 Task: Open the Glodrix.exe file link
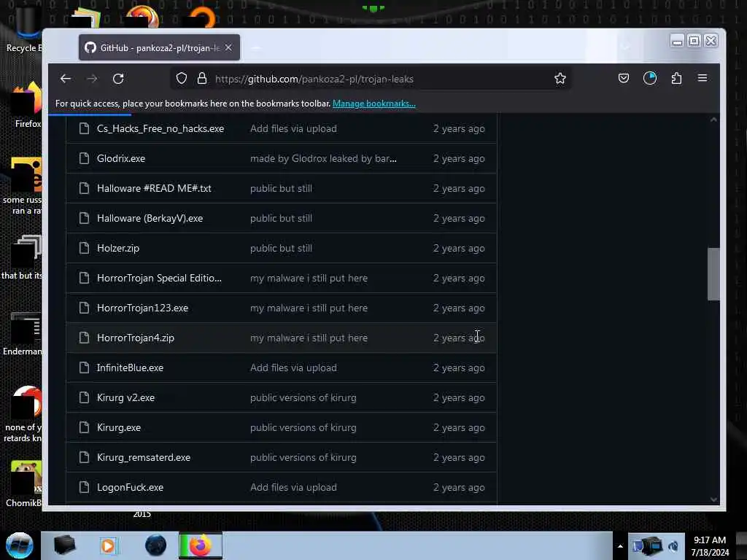(x=121, y=158)
